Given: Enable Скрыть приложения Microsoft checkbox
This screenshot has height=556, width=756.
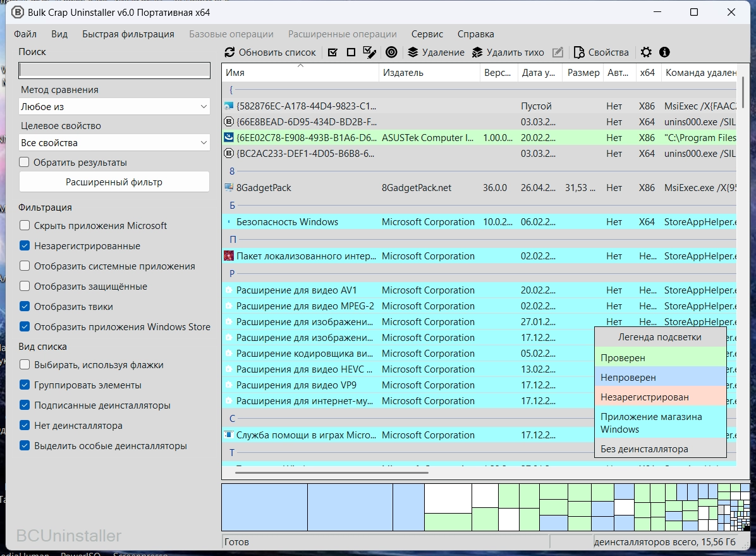Looking at the screenshot, I should point(25,226).
